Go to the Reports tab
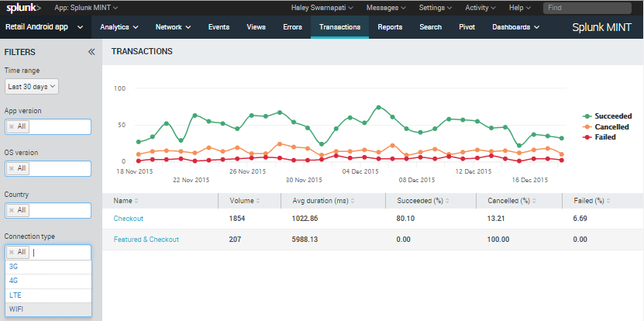Image resolution: width=644 pixels, height=321 pixels. point(390,27)
